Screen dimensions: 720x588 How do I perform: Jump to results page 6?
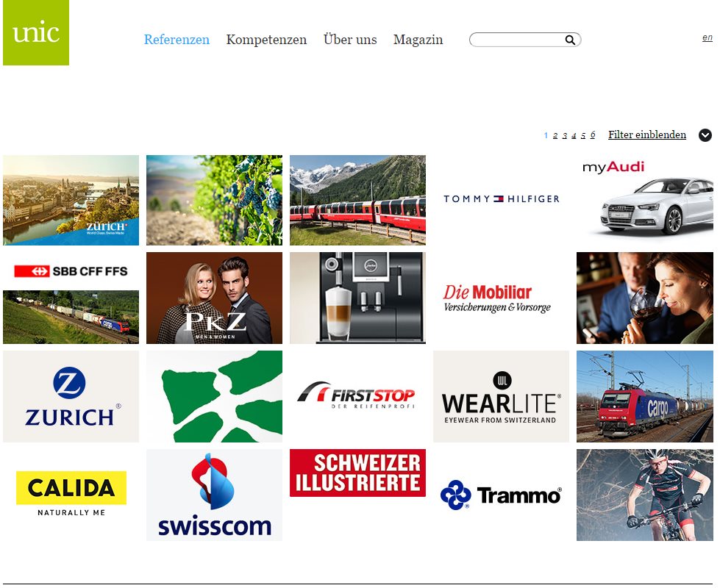tap(593, 135)
